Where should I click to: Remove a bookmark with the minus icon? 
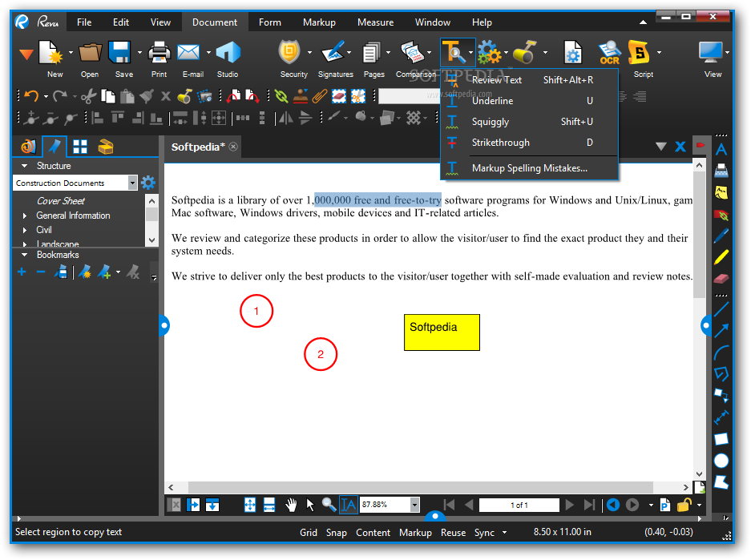pyautogui.click(x=41, y=272)
